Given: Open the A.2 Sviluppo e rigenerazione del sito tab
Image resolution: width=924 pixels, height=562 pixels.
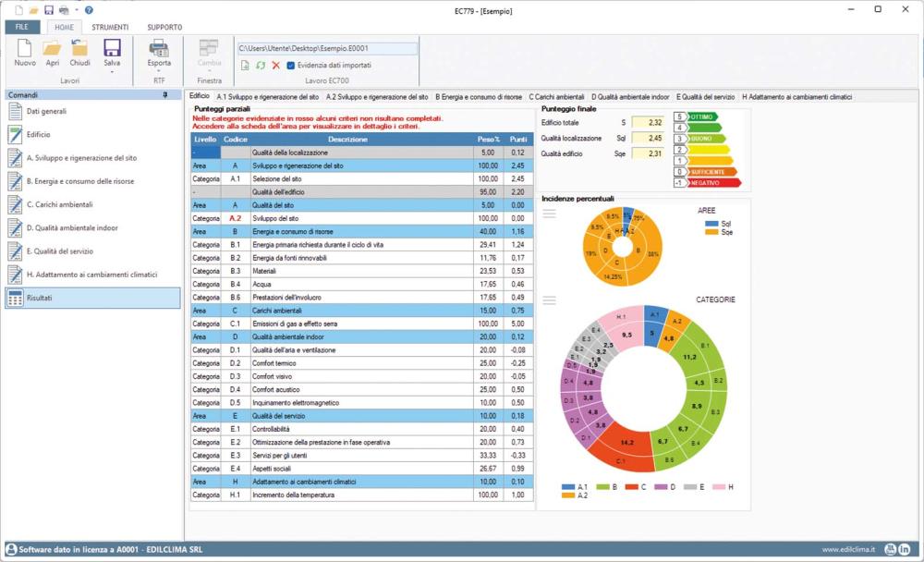Looking at the screenshot, I should (377, 97).
